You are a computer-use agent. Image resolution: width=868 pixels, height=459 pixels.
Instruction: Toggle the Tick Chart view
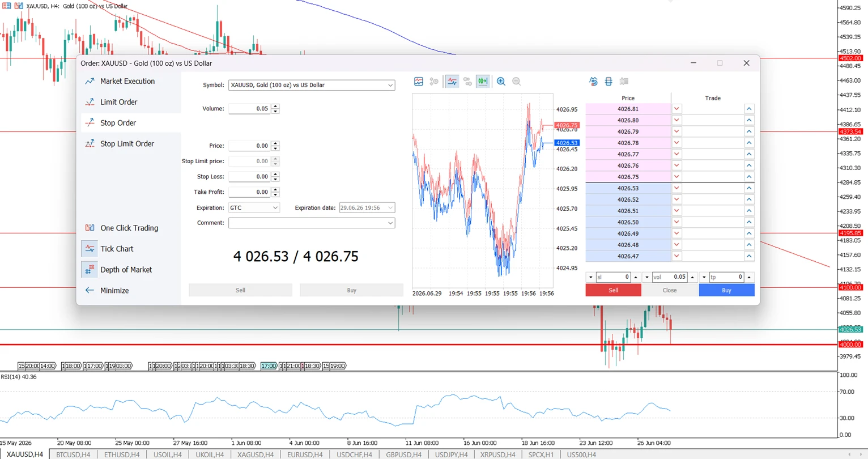(117, 249)
